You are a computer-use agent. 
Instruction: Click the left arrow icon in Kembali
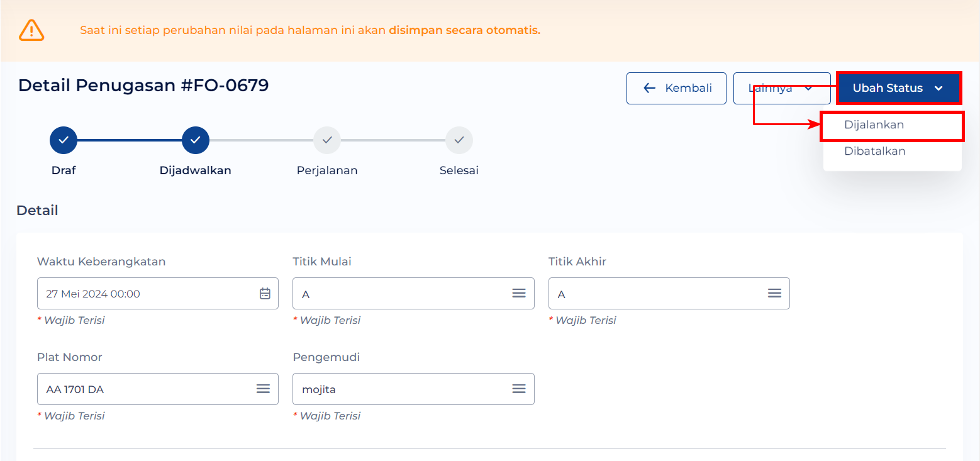point(650,88)
